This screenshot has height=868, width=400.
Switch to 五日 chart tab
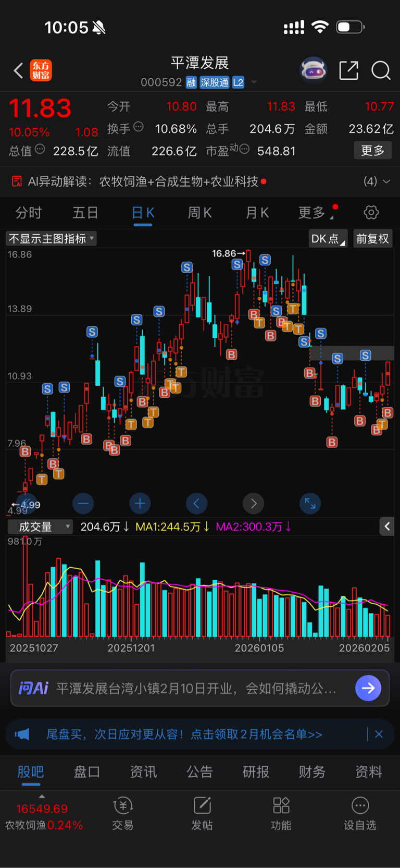point(85,213)
